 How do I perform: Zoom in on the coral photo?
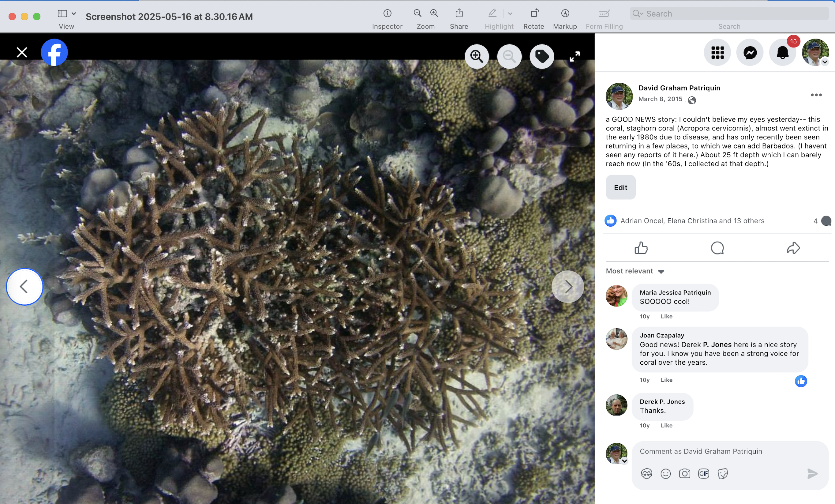coord(477,56)
